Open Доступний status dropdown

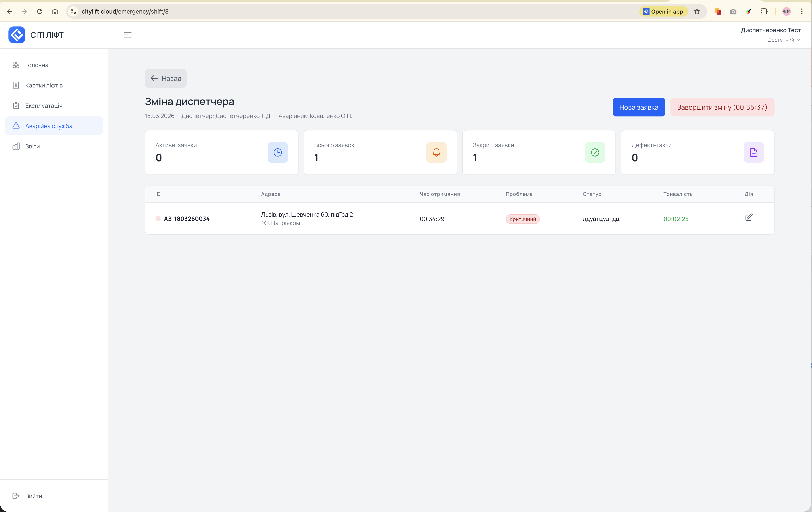[784, 40]
